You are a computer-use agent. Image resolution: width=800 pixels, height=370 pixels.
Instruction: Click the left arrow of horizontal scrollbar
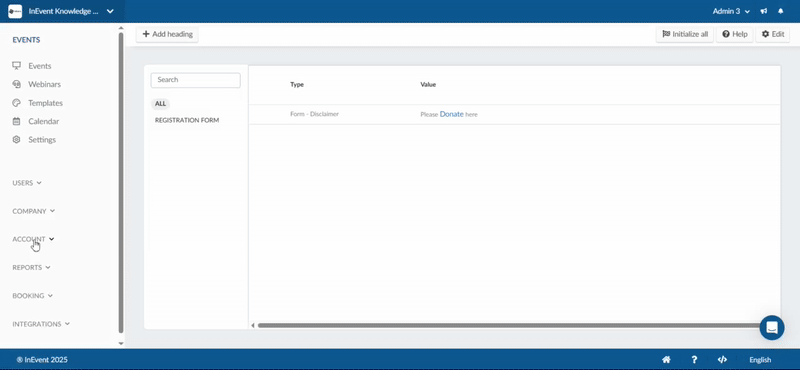click(253, 325)
